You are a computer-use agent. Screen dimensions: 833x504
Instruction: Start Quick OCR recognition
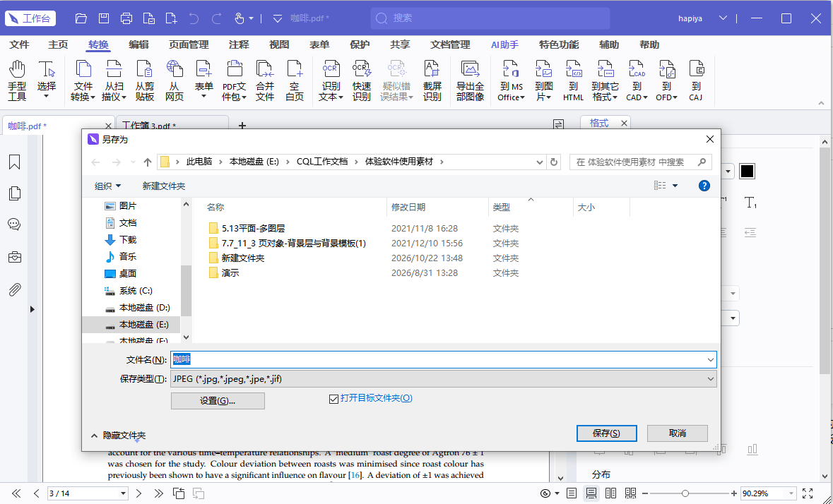tap(361, 80)
